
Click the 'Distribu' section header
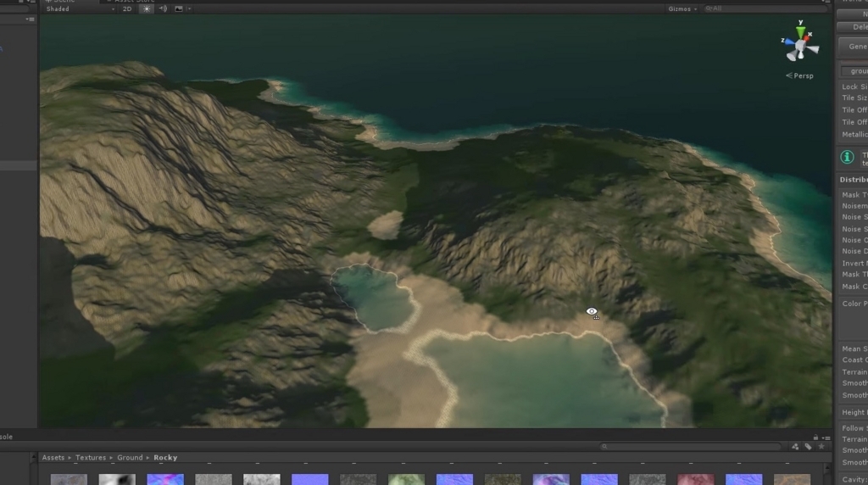point(854,180)
